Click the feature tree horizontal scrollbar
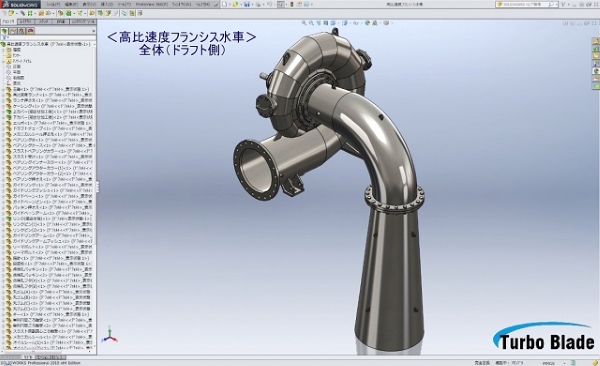 (45, 351)
